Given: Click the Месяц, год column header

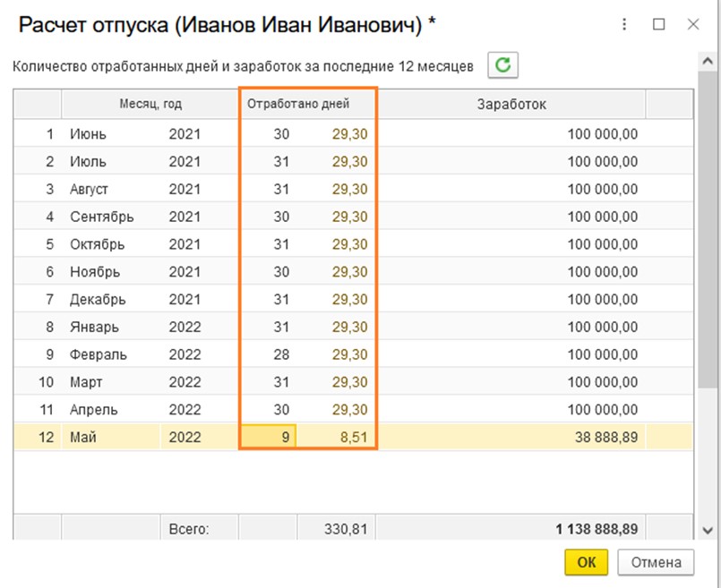Looking at the screenshot, I should click(150, 104).
